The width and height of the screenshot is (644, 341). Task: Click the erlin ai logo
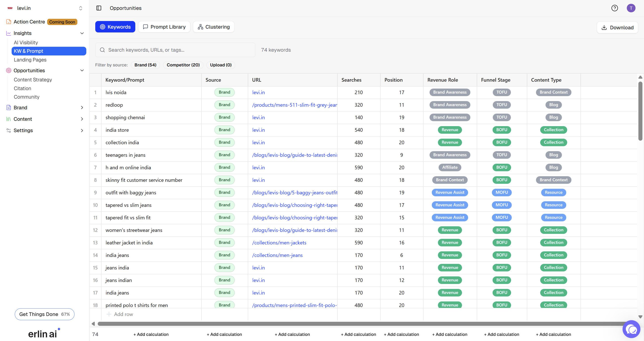point(44,333)
